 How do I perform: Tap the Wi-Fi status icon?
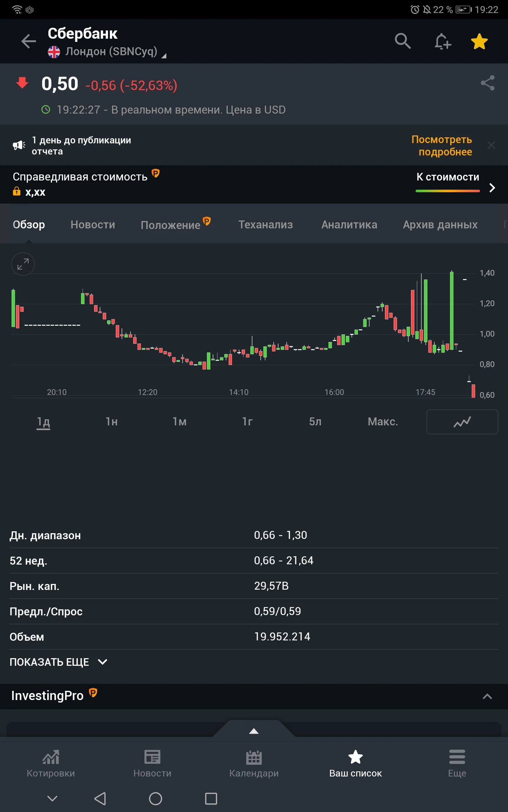pos(17,10)
